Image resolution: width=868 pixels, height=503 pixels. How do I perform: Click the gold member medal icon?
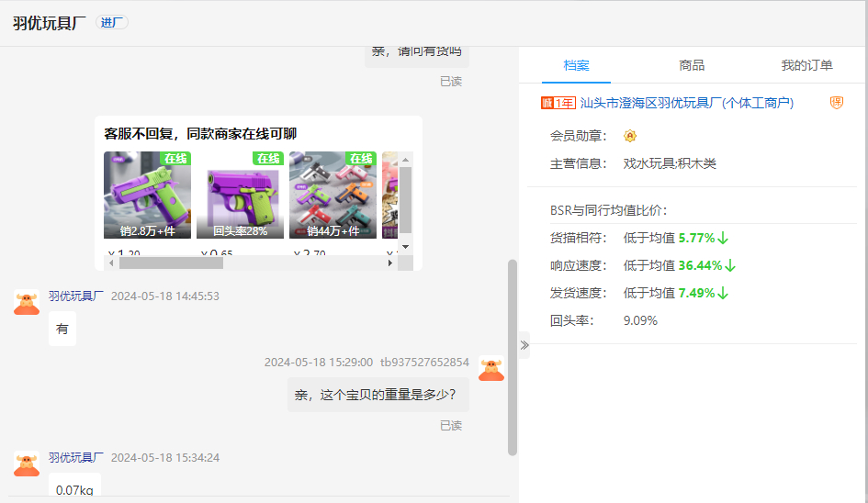coord(630,136)
